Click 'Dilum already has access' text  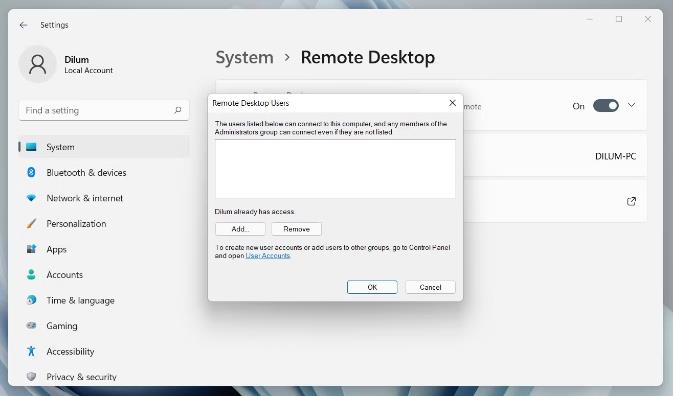click(x=254, y=212)
